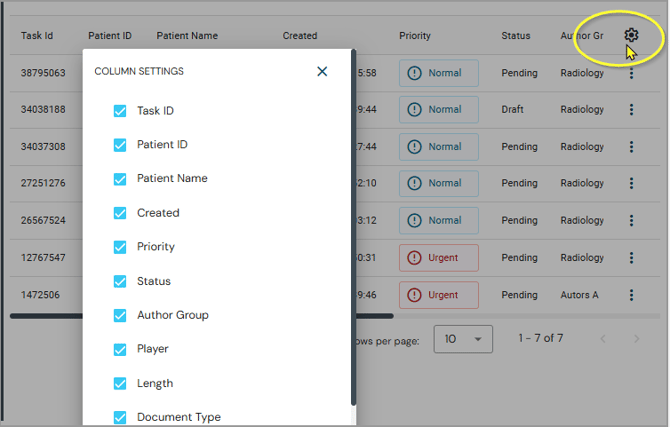Click Normal priority badge for task 27251276

point(439,183)
